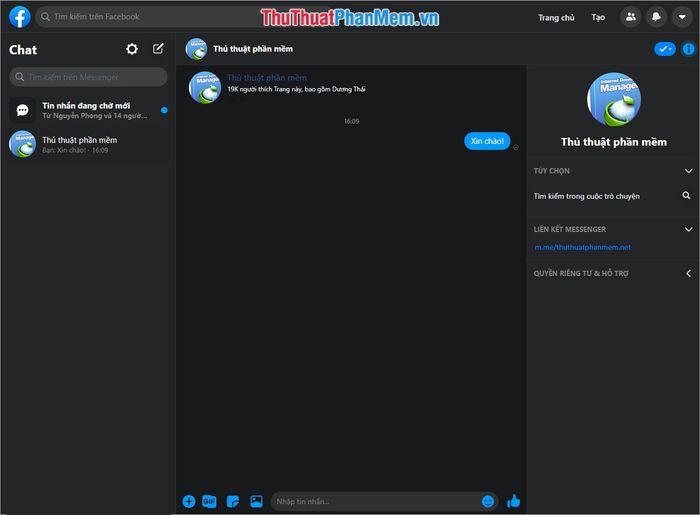Click the Nhập tin nhắn message field
700x515 pixels.
[375, 501]
